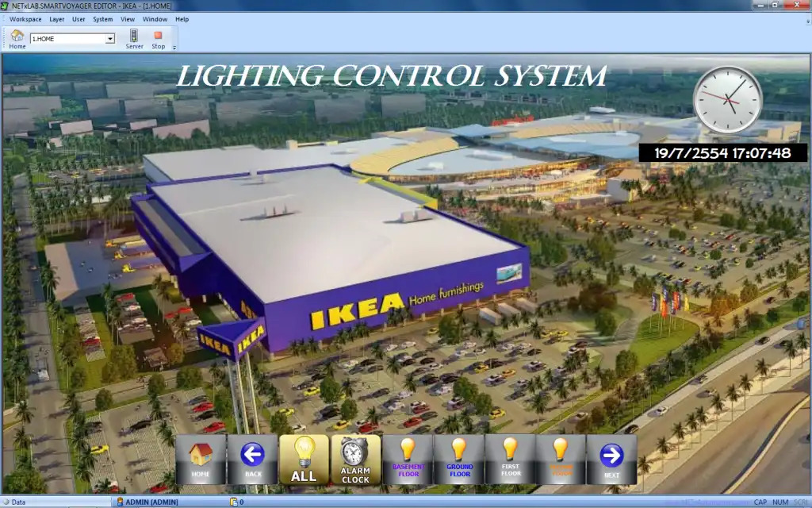812x508 pixels.
Task: Open the Layer menu
Action: click(57, 19)
